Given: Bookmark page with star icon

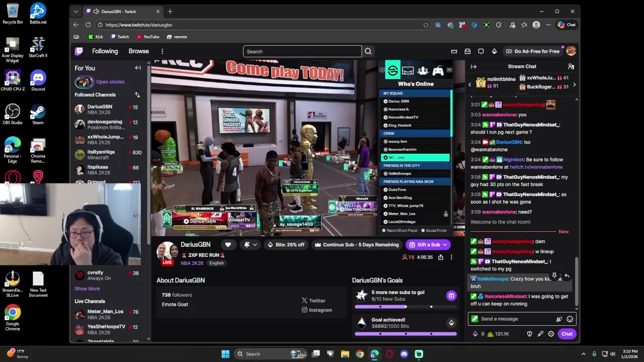Looking at the screenshot, I should point(426,25).
